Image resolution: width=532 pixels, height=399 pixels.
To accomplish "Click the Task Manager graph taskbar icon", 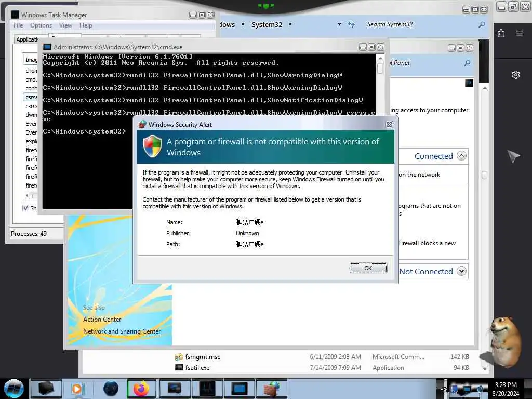I will click(207, 389).
